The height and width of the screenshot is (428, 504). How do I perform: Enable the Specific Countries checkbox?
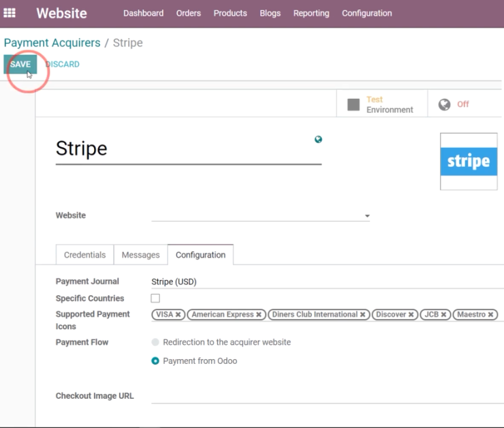[x=155, y=298]
